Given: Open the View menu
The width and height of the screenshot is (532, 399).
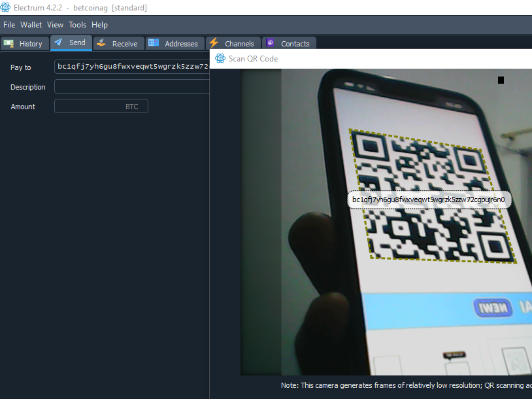Looking at the screenshot, I should [x=55, y=25].
